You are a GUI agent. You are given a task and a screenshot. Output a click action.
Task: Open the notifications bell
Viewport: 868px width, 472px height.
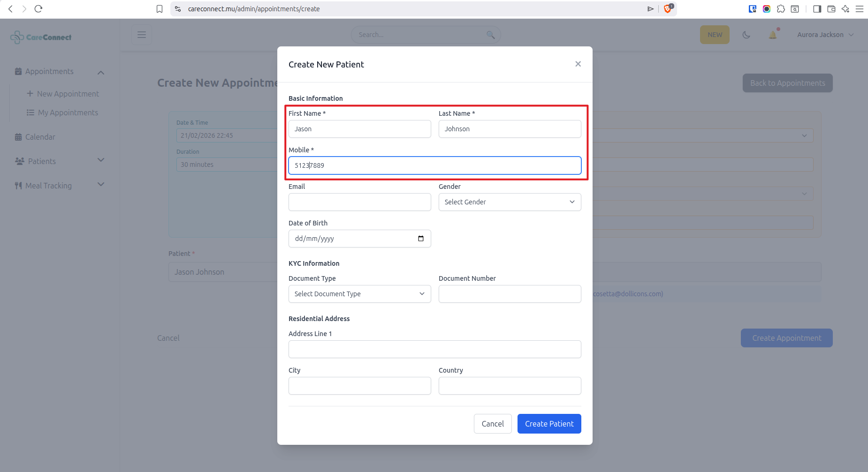pos(773,35)
